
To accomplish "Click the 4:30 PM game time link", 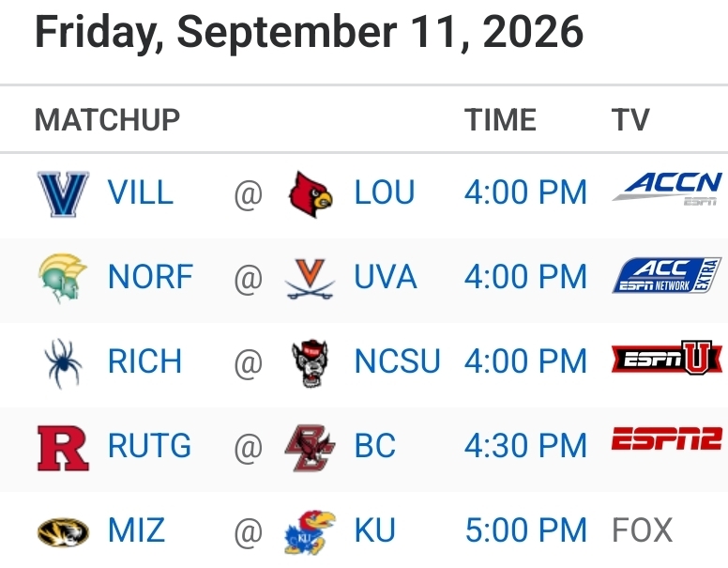I will (x=525, y=445).
